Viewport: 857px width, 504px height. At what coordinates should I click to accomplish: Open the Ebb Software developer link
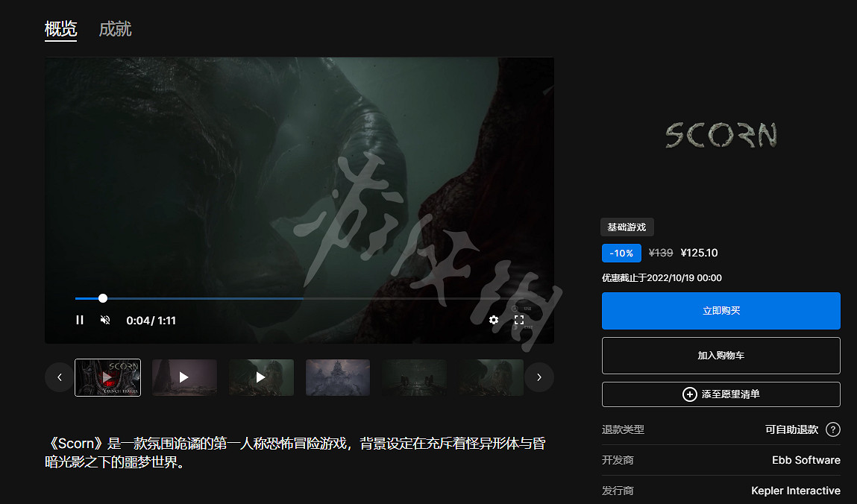click(806, 460)
